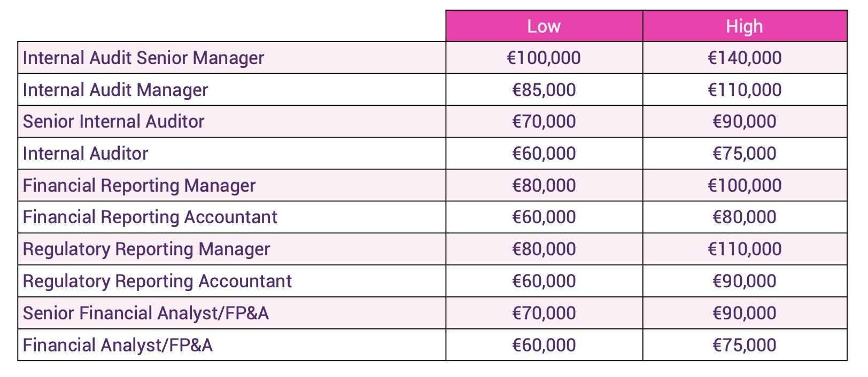The width and height of the screenshot is (868, 377).
Task: Click Financial Reporting Manager's €100,000 high value
Action: (x=745, y=185)
